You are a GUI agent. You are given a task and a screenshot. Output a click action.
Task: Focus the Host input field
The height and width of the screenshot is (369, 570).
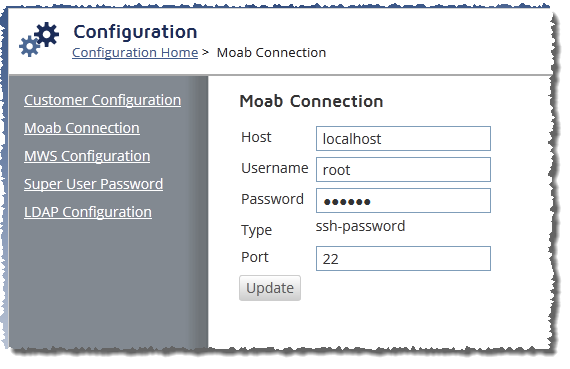403,139
